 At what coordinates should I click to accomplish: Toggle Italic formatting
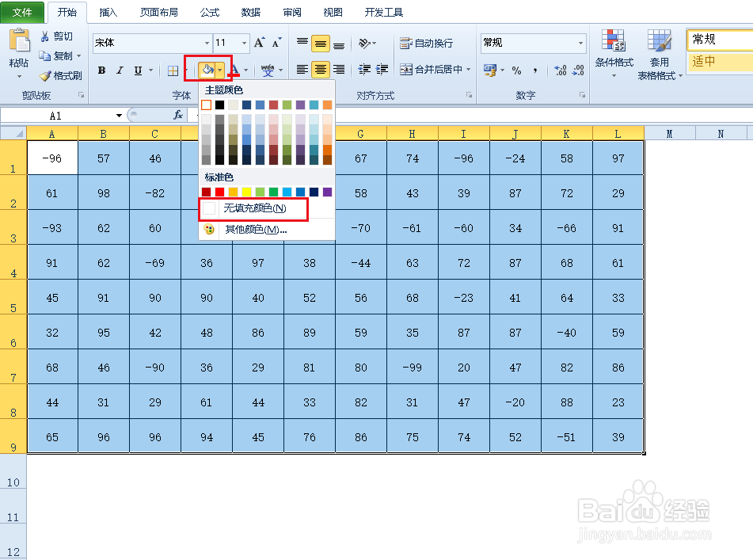click(x=120, y=70)
